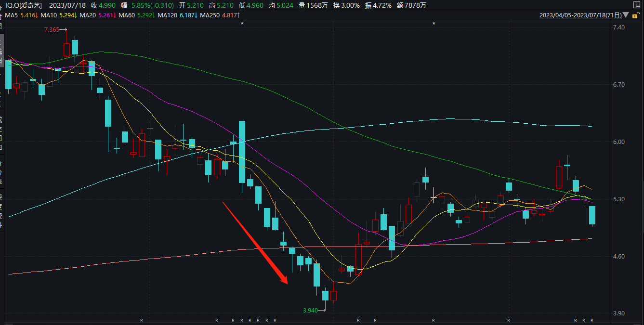Click the star marker above the white doji candle
644x325 pixels.
click(x=434, y=23)
